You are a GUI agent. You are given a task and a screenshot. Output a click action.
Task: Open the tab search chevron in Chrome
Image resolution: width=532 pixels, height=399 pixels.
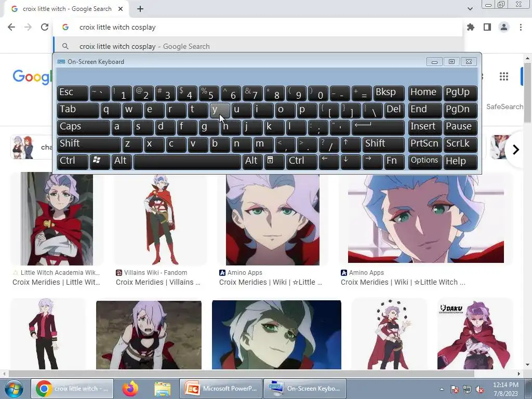470,9
